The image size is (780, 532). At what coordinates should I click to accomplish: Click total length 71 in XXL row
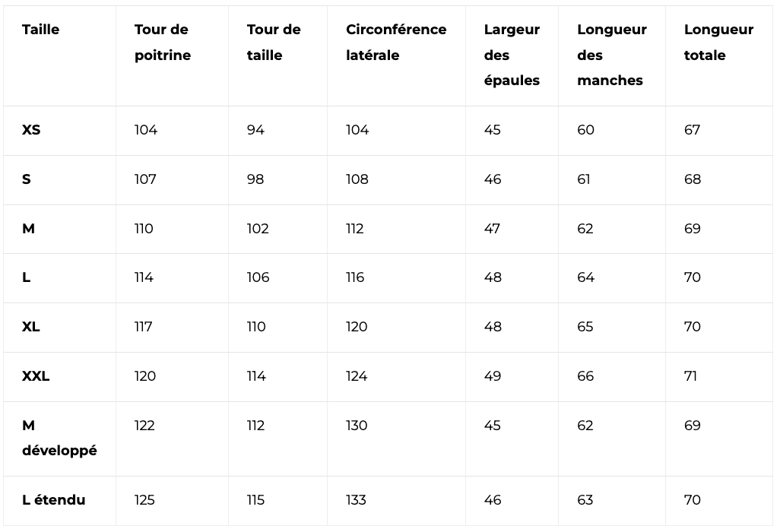pyautogui.click(x=690, y=376)
